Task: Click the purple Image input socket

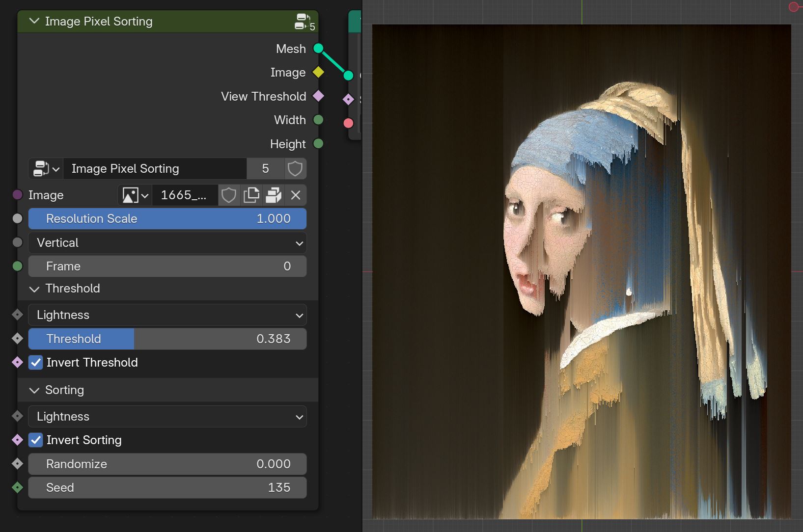Action: tap(17, 195)
